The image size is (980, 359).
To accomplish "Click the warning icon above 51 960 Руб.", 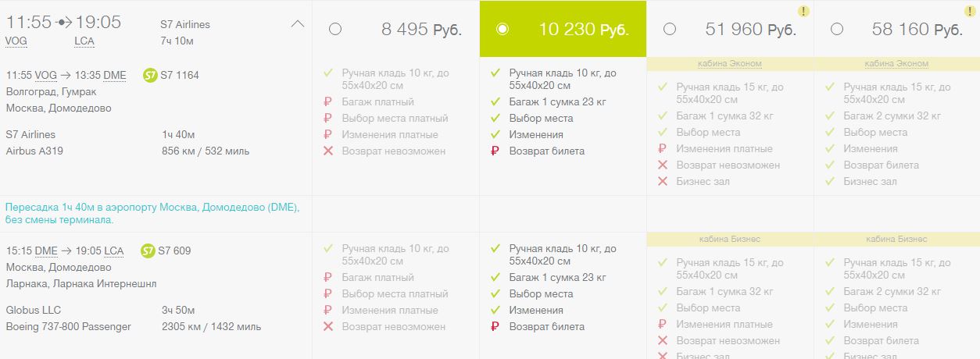I will (x=803, y=11).
